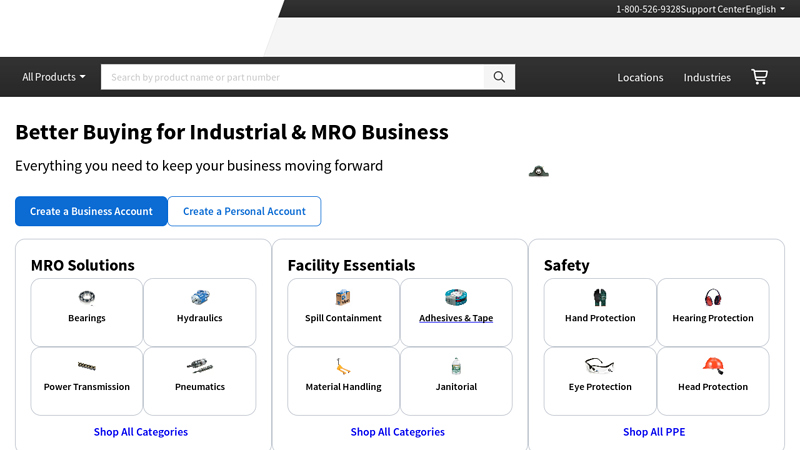Image resolution: width=800 pixels, height=450 pixels.
Task: Select the Bearings category label
Action: tap(87, 318)
